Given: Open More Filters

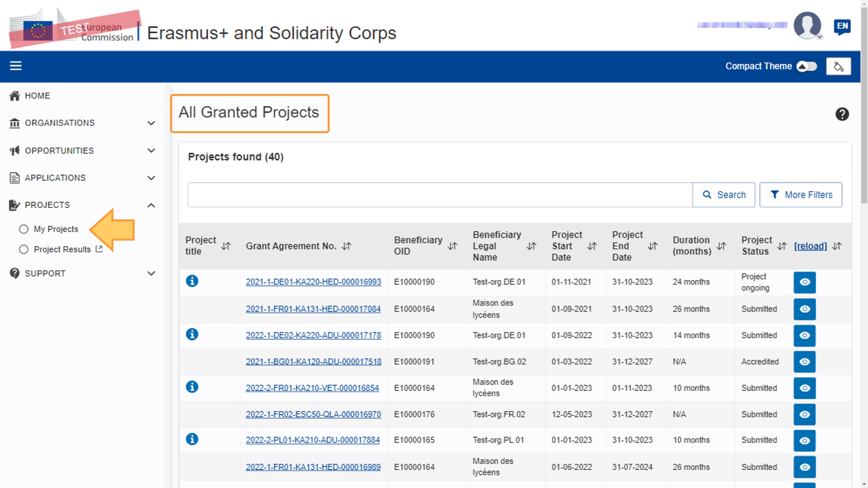Looking at the screenshot, I should tap(801, 195).
